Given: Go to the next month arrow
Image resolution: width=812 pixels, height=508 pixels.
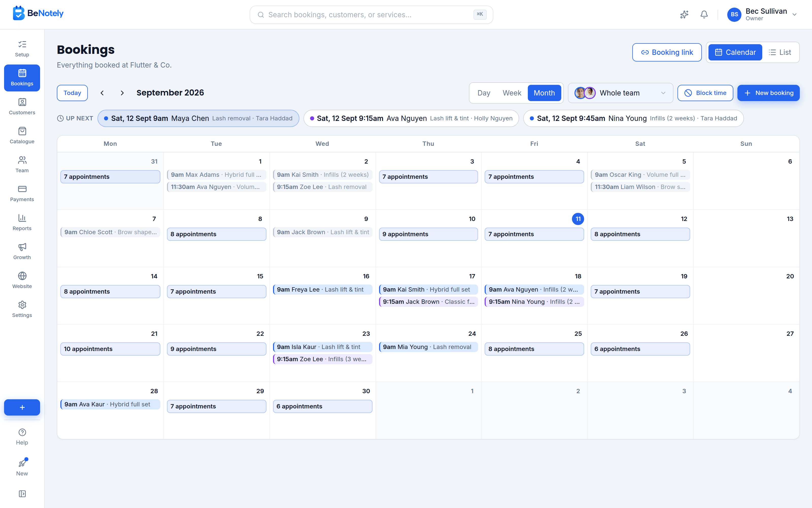Looking at the screenshot, I should (122, 93).
